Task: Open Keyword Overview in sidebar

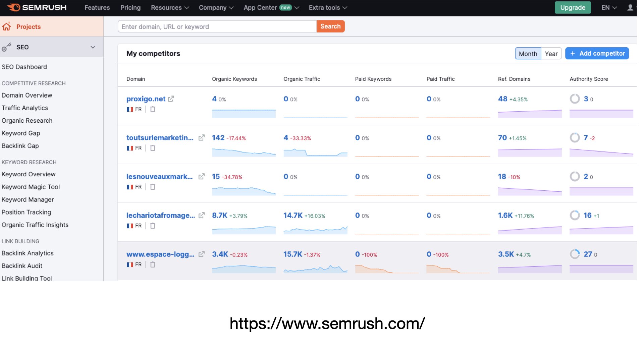Action: (x=29, y=174)
